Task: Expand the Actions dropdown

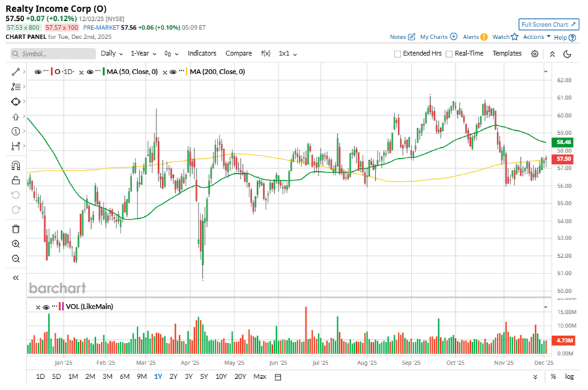Action: click(x=537, y=36)
